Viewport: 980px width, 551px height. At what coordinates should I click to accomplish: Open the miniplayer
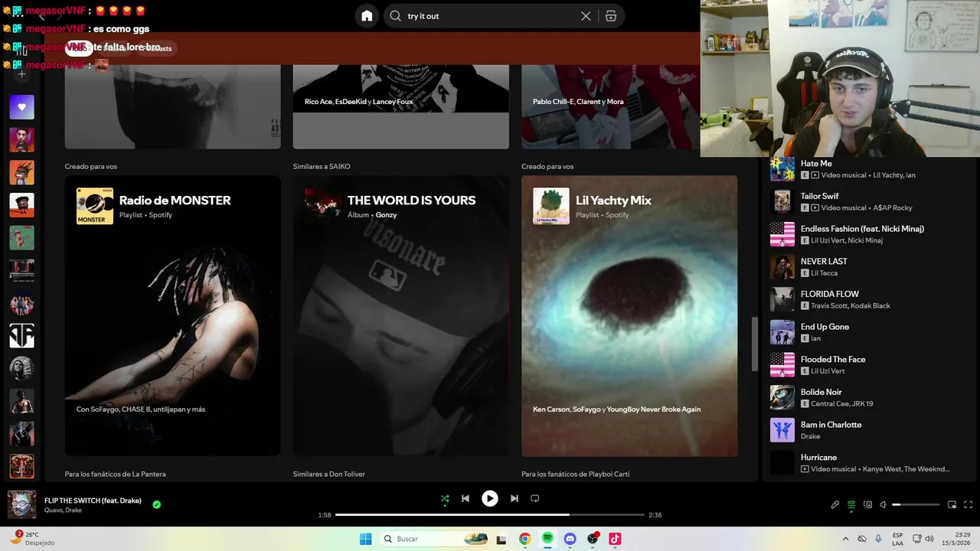(x=952, y=505)
